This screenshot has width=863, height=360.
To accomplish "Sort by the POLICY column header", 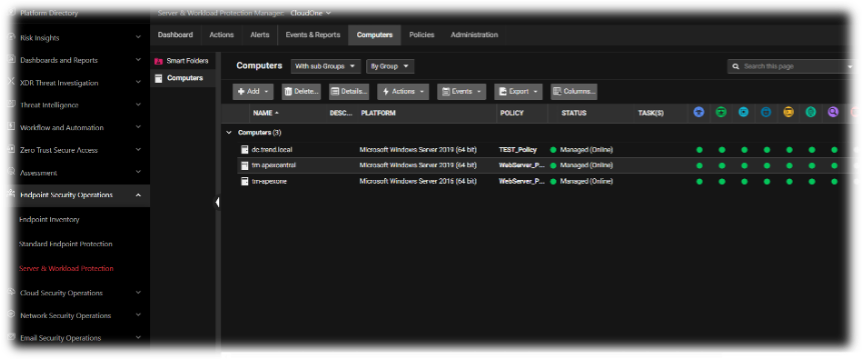I will coord(512,113).
